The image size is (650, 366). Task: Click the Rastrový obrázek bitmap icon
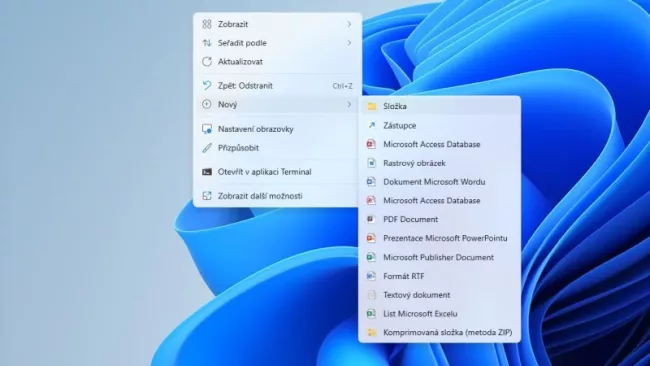[x=371, y=163]
